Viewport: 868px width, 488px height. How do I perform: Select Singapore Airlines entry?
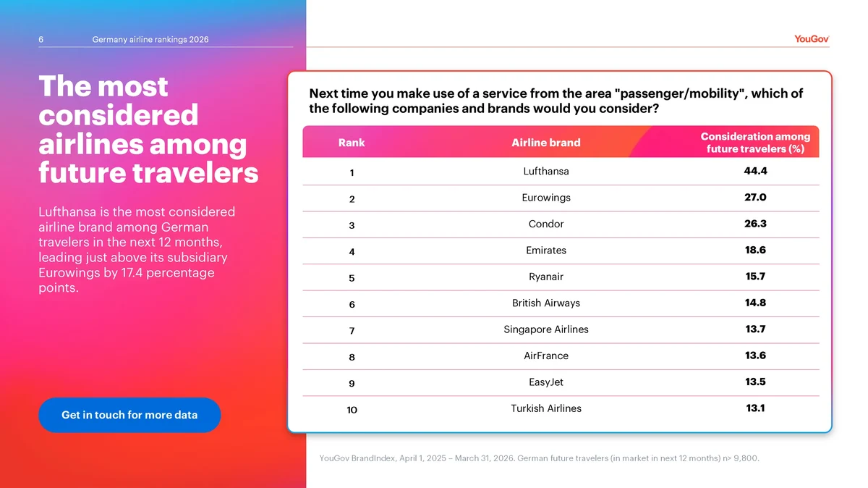point(546,329)
